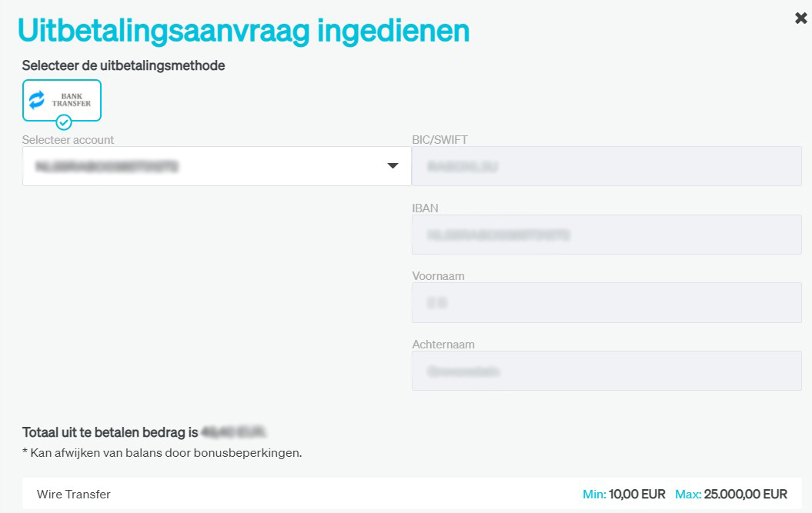Select the Achternaam input field
The width and height of the screenshot is (812, 513).
(x=606, y=371)
